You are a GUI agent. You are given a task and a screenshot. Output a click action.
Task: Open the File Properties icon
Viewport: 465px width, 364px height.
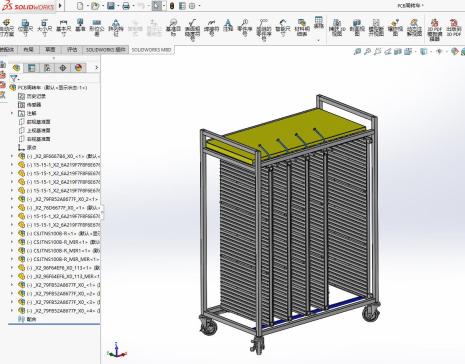(x=182, y=6)
